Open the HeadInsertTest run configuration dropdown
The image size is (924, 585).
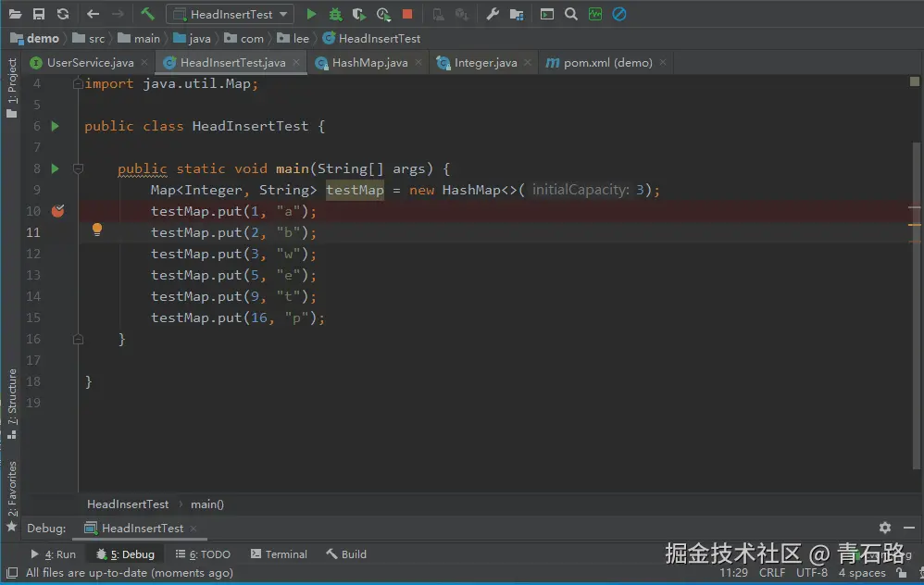pos(230,14)
